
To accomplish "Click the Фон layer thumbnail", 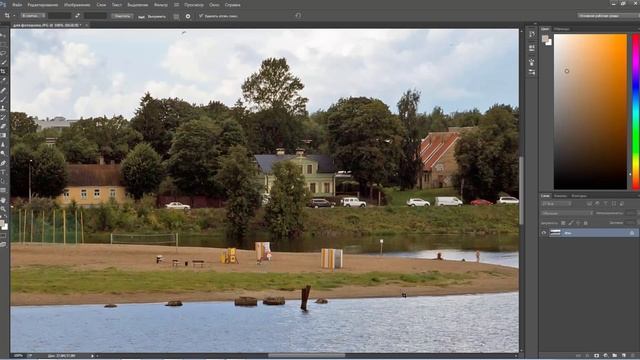I will point(555,233).
